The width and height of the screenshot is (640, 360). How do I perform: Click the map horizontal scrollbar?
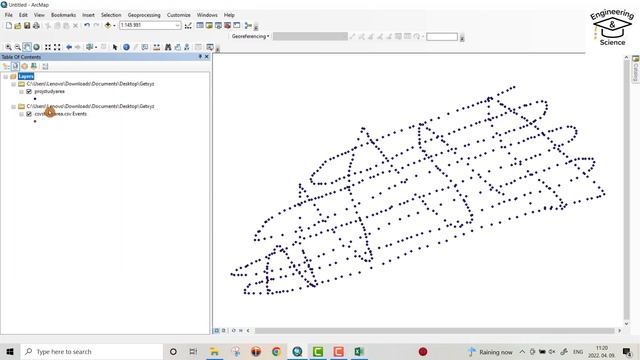click(434, 331)
